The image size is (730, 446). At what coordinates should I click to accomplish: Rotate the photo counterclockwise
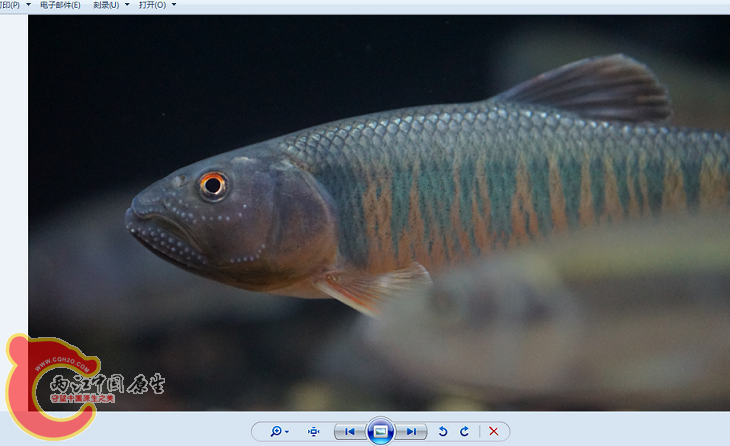[443, 431]
